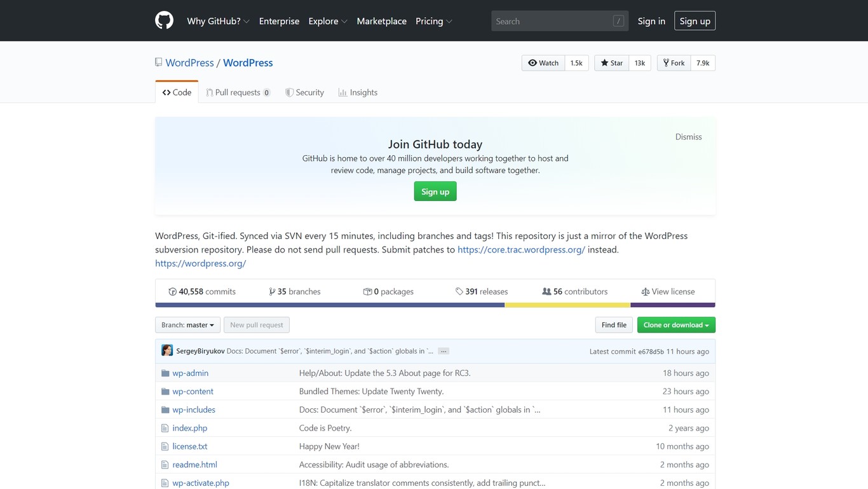This screenshot has width=868, height=489.
Task: Click the eye icon on the Watch button
Action: click(x=534, y=62)
